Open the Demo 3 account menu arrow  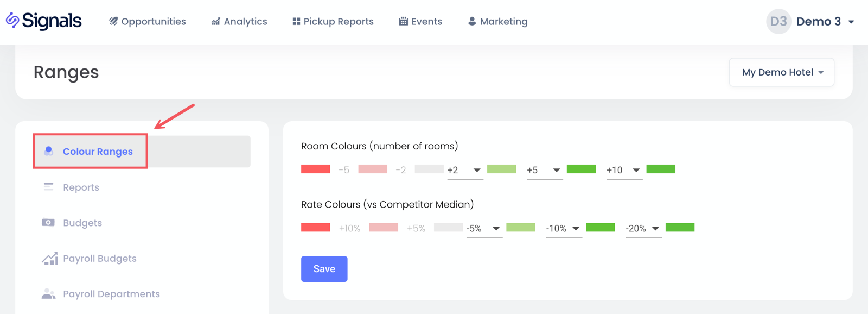tap(851, 22)
